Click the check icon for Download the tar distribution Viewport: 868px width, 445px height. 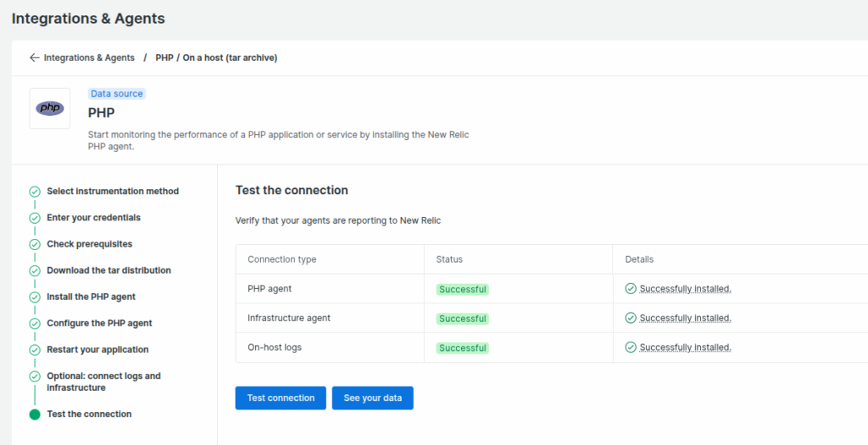35,270
